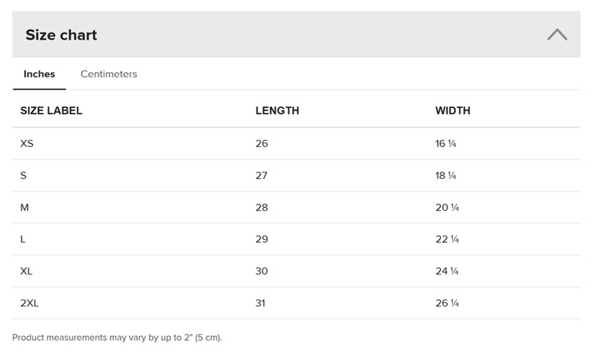Click the SIZE LABEL column header
593x364 pixels.
51,111
